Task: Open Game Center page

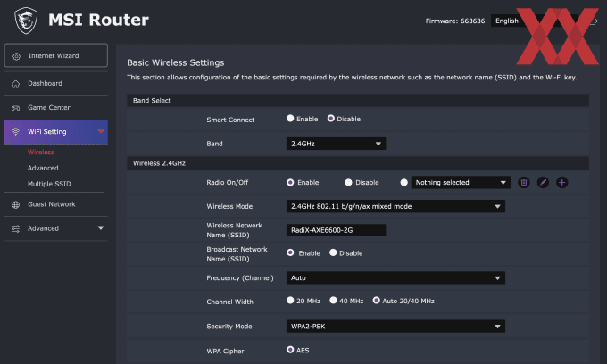Action: point(56,108)
